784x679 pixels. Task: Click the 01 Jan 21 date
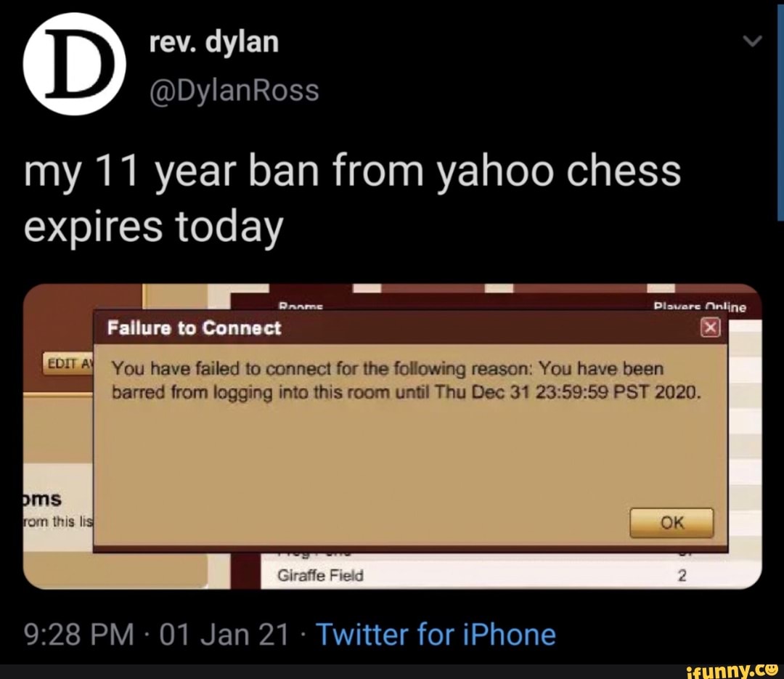[224, 635]
